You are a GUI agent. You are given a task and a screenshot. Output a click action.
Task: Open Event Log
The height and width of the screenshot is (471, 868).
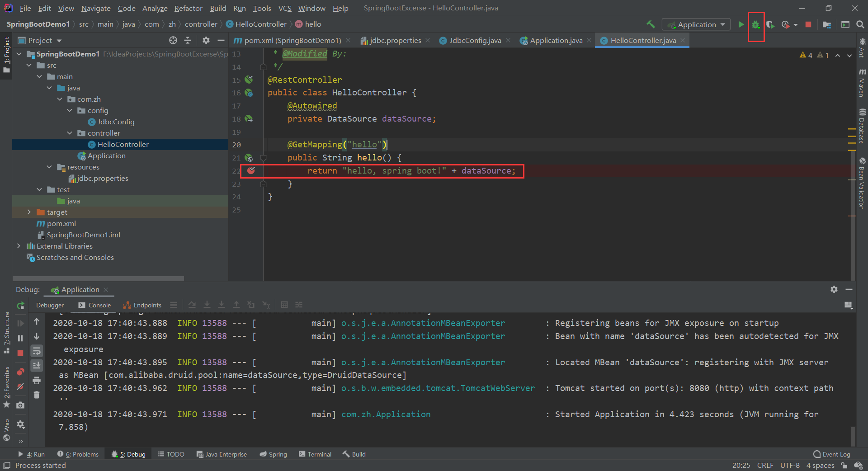tap(832, 454)
